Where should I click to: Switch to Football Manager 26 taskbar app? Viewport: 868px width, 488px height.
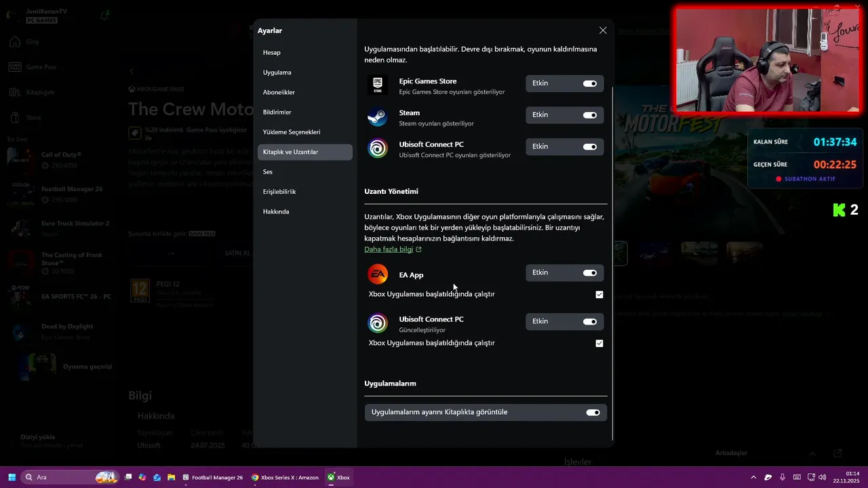tap(212, 477)
